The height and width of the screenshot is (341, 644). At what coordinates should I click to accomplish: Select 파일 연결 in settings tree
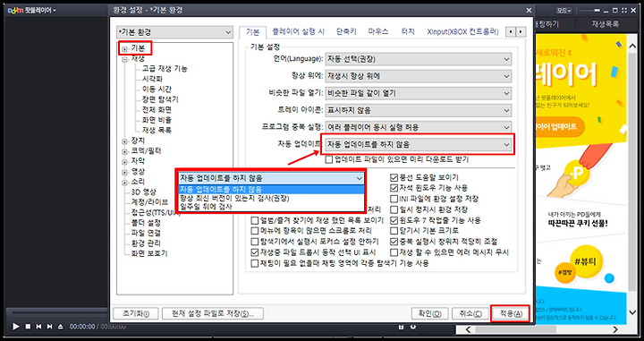tap(146, 233)
